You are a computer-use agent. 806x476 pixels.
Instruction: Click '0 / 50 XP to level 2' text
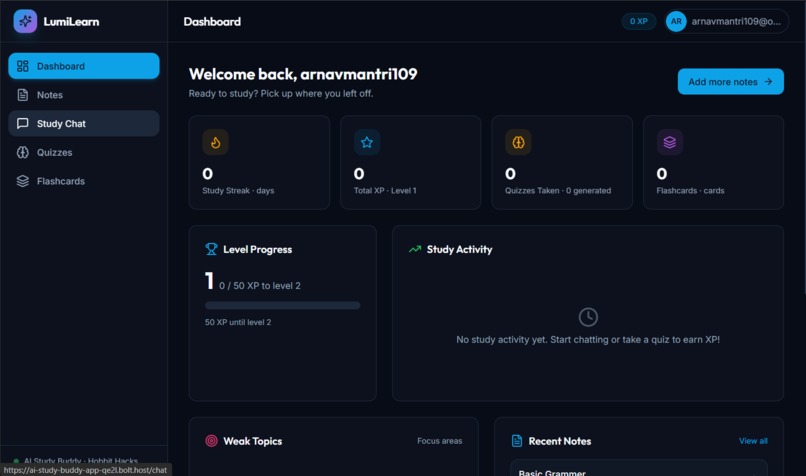[x=260, y=286]
